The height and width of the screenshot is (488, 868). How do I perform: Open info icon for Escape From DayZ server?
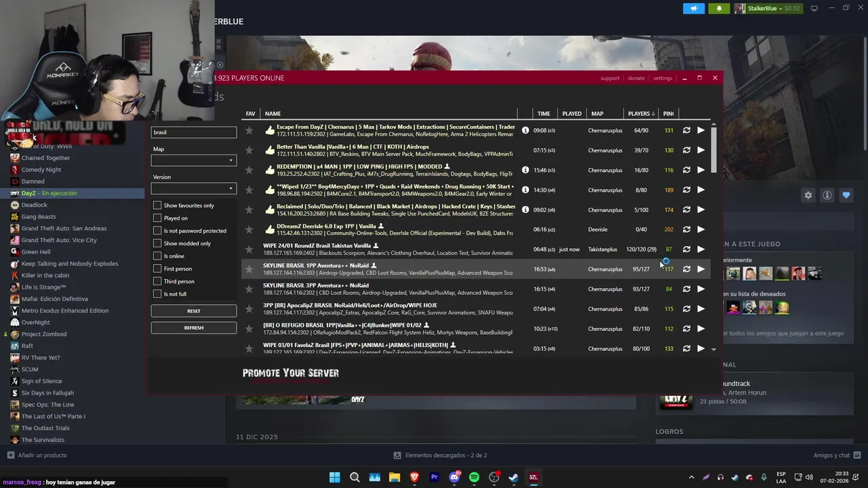tap(526, 130)
